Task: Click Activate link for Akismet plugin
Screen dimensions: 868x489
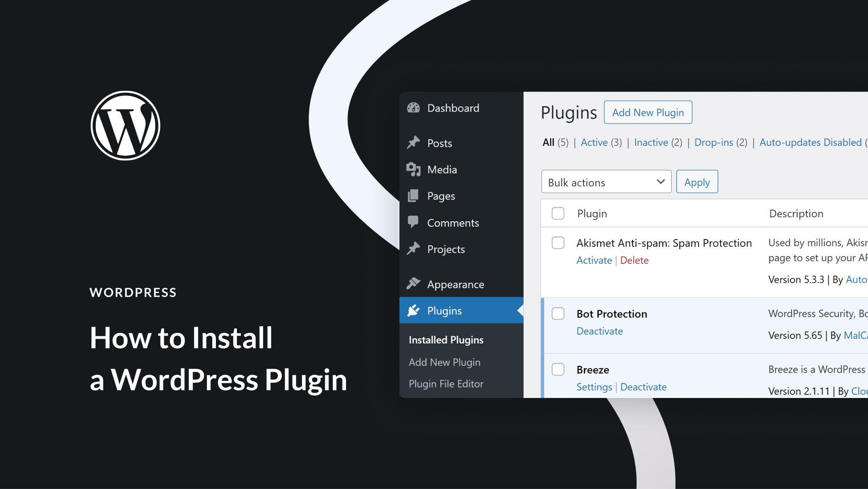Action: click(x=593, y=260)
